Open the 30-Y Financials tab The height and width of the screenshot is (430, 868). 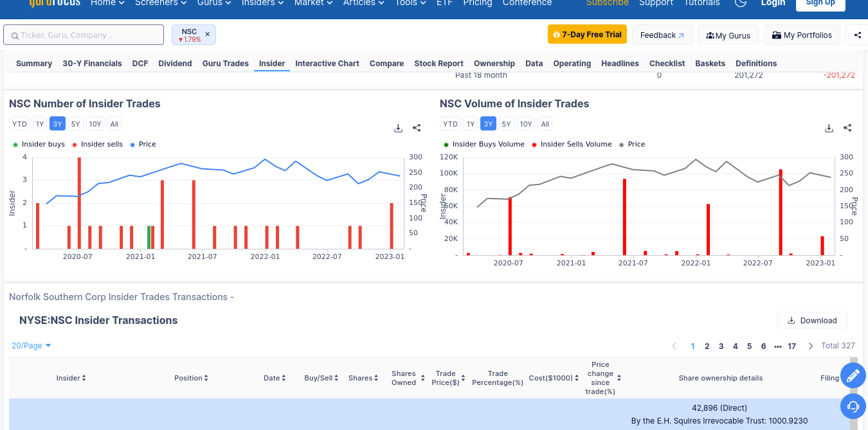(92, 64)
